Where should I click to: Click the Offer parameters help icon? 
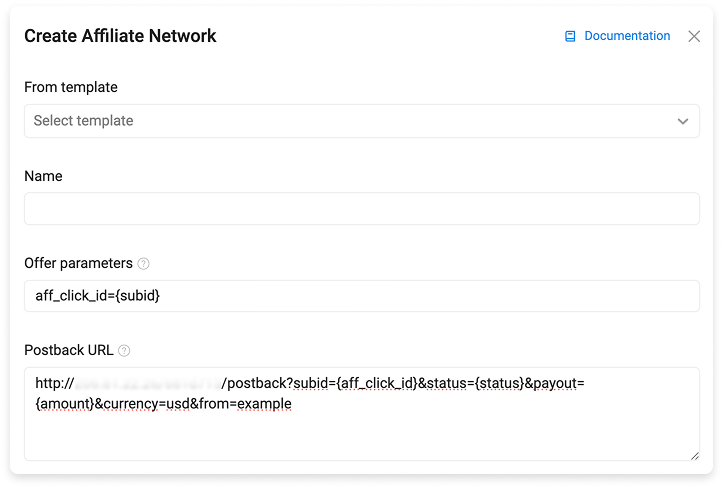pos(143,263)
